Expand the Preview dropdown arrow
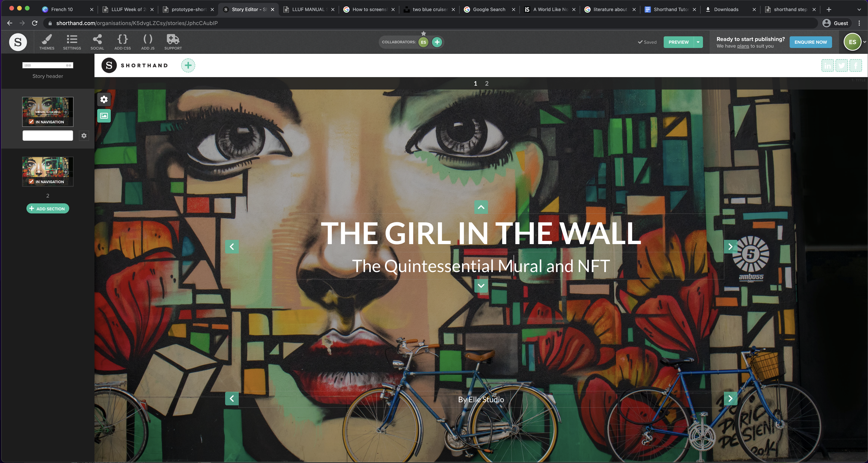Image resolution: width=868 pixels, height=463 pixels. (698, 42)
